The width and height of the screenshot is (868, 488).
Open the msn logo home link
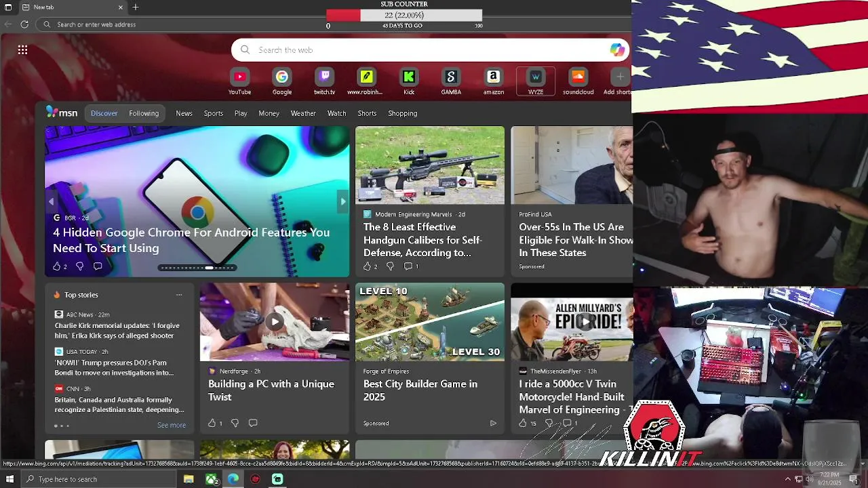(62, 113)
